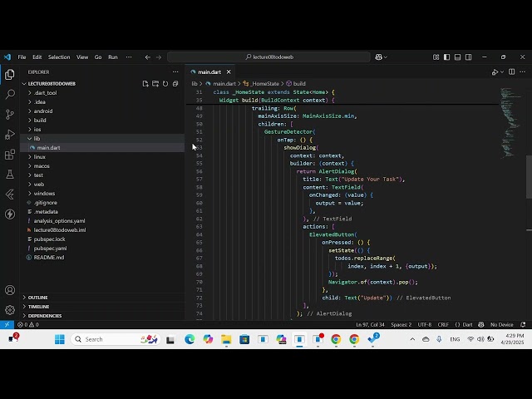Click CRLF line ending selector
532x399 pixels.
tap(443, 325)
